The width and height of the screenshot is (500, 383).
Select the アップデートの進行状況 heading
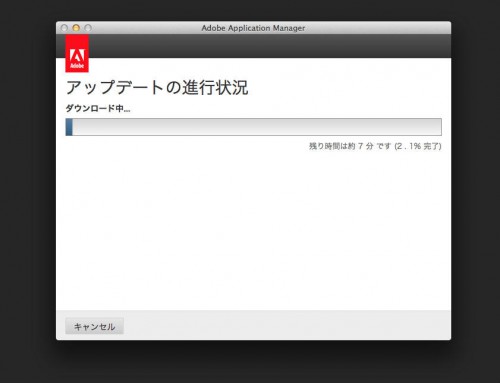(x=157, y=88)
